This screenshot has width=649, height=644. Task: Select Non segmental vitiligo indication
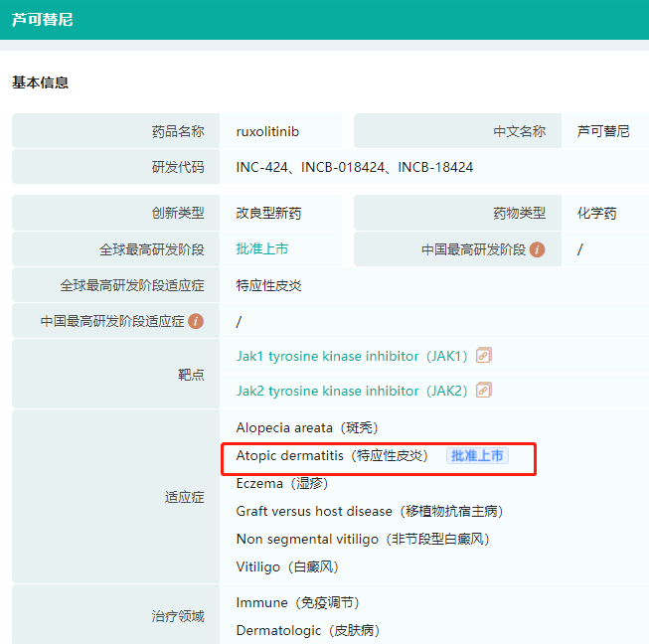pos(363,539)
